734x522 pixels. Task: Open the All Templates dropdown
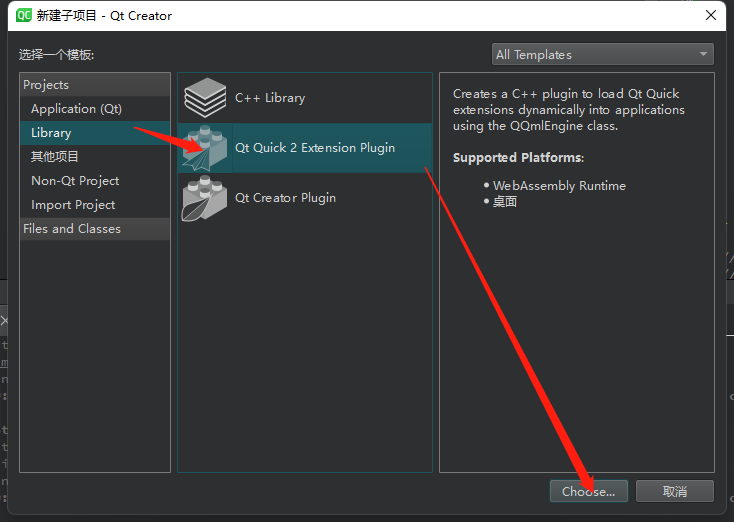pyautogui.click(x=602, y=54)
